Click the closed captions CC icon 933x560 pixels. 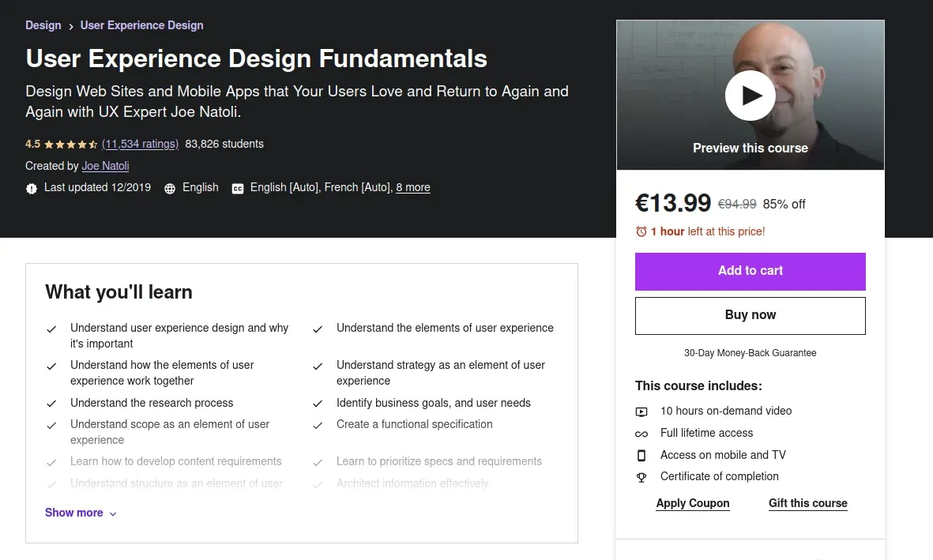237,188
